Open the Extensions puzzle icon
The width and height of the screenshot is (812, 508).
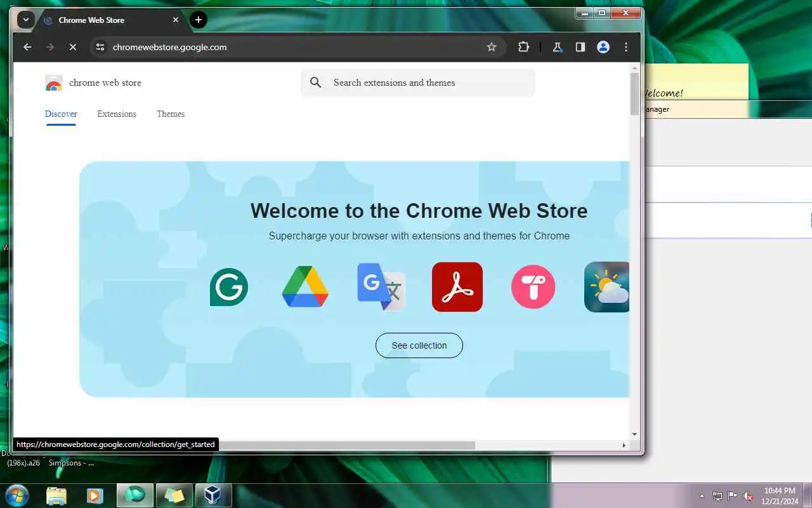[523, 47]
